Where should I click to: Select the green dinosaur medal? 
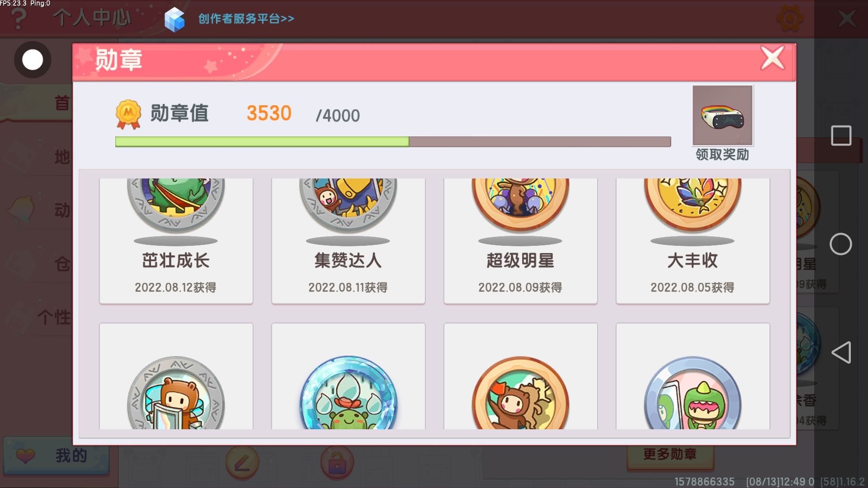[693, 393]
